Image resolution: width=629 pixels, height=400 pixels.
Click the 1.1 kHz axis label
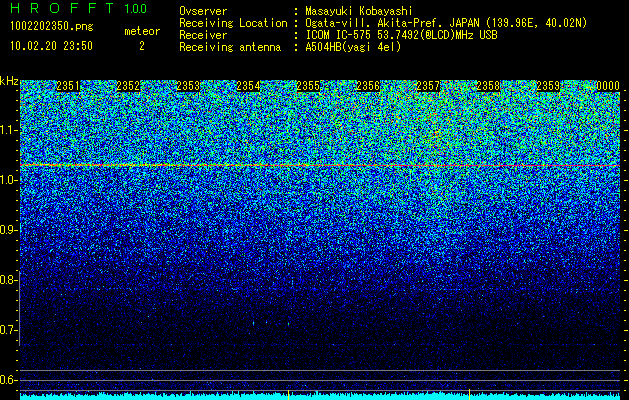(x=9, y=130)
